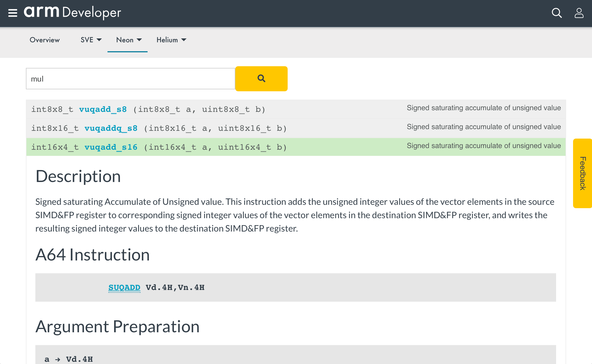Open the user account profile icon

coord(579,13)
